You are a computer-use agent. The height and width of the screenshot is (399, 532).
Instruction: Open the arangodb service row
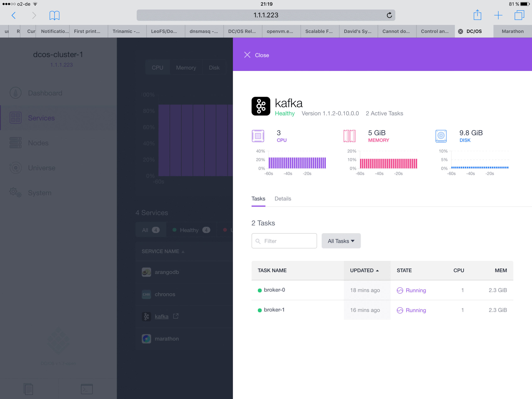pyautogui.click(x=184, y=272)
